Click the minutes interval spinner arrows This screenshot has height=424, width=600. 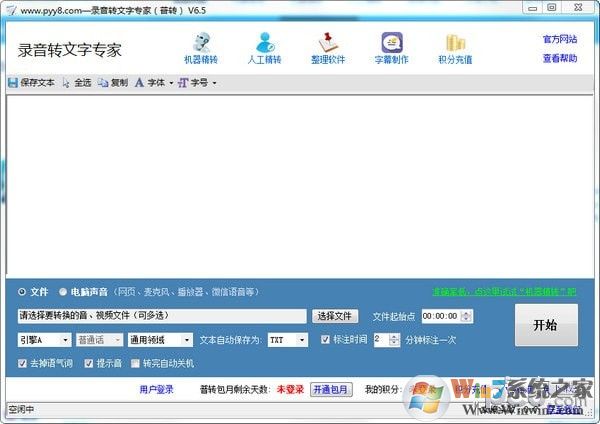[395, 339]
